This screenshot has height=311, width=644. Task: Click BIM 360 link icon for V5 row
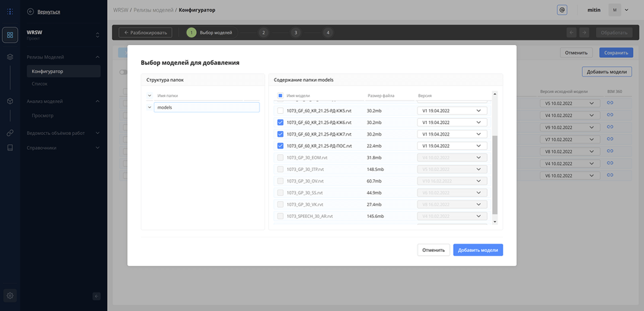(x=610, y=103)
